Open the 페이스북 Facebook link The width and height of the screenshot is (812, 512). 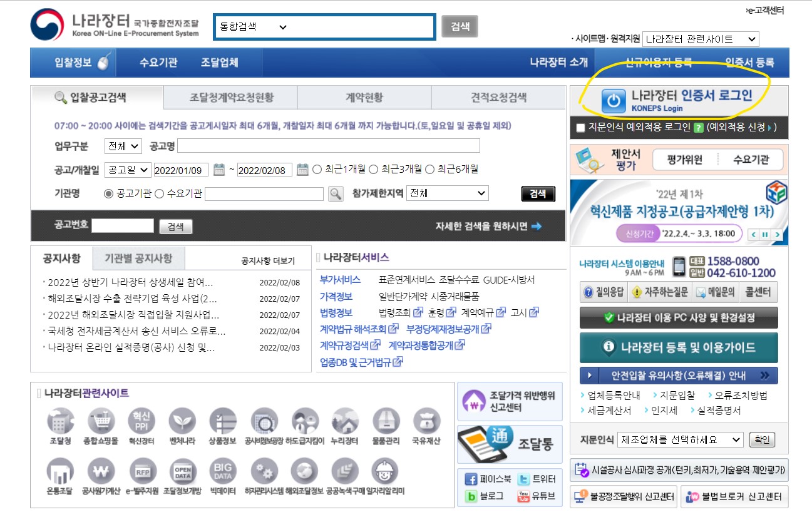tap(488, 479)
